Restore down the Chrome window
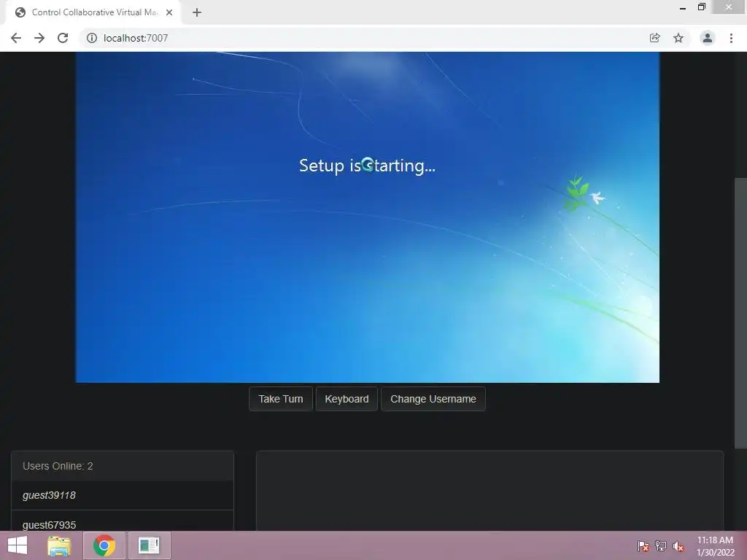747x560 pixels. 701,7
